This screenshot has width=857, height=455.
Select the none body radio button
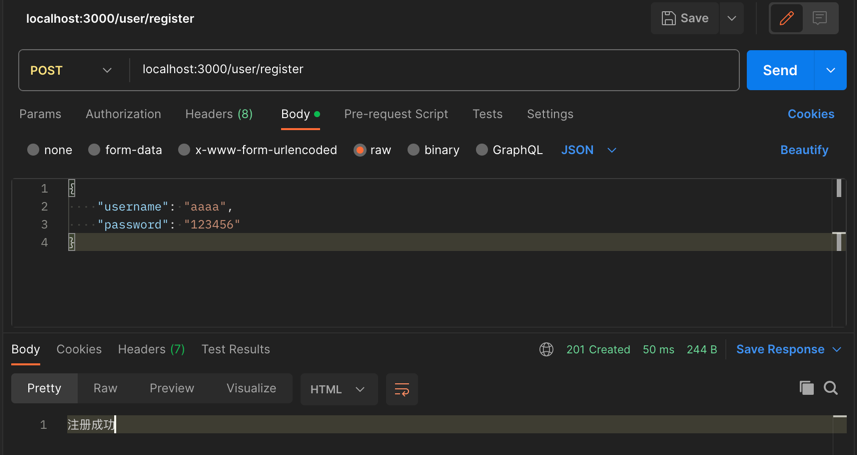point(33,150)
